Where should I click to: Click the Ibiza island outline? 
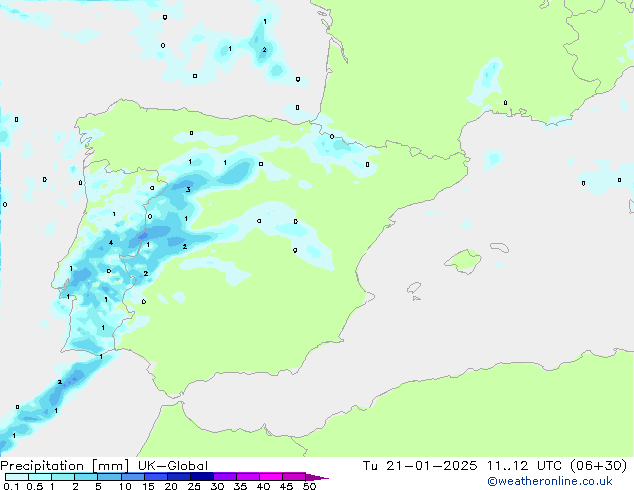click(414, 288)
